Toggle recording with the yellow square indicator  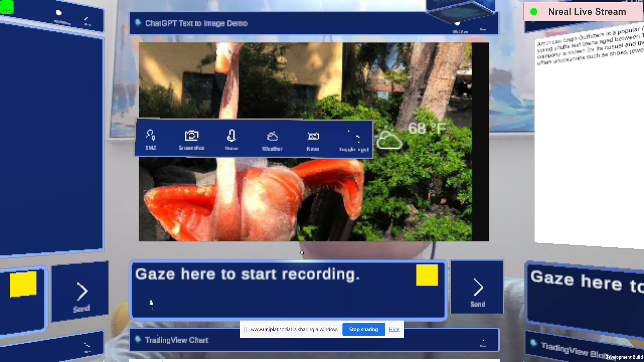[427, 275]
